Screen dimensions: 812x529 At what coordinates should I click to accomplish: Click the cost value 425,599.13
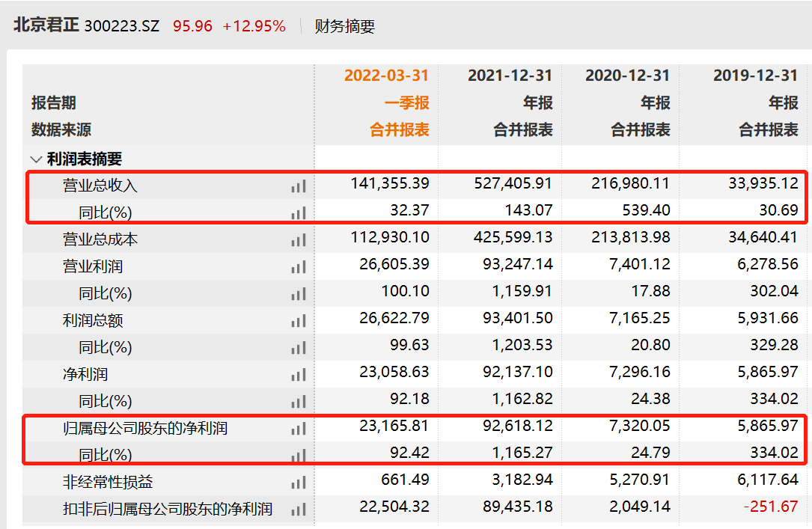(513, 237)
